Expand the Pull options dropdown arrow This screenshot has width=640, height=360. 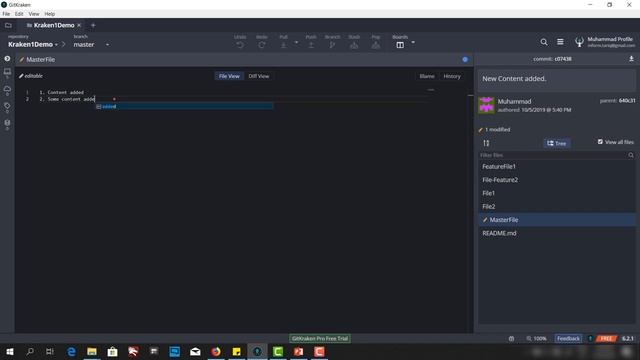(296, 42)
